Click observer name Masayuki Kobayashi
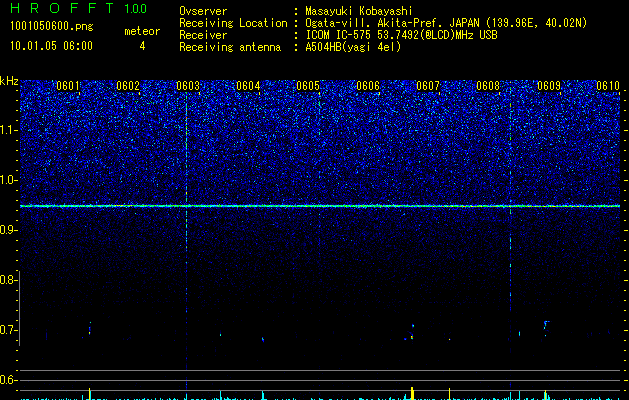The height and width of the screenshot is (400, 629). 359,11
